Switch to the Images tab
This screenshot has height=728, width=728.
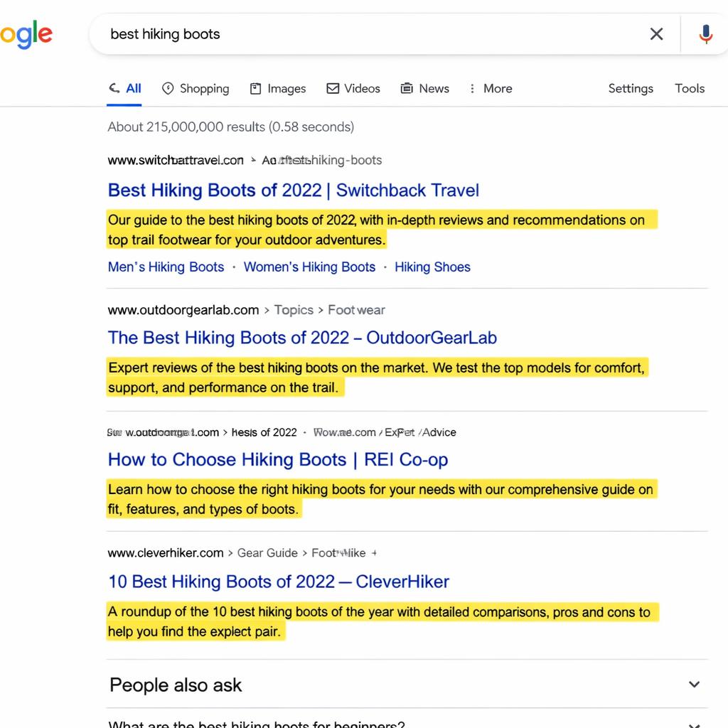278,89
